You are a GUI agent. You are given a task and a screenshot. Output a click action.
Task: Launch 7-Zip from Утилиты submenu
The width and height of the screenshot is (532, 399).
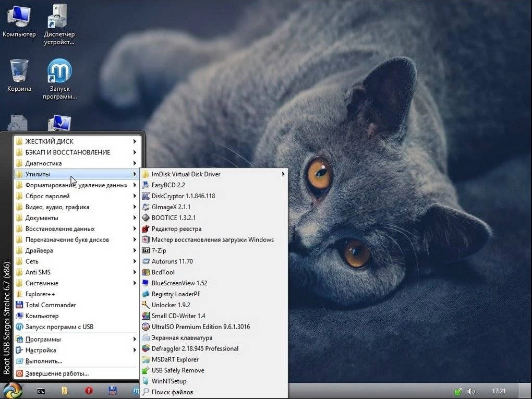(214, 250)
